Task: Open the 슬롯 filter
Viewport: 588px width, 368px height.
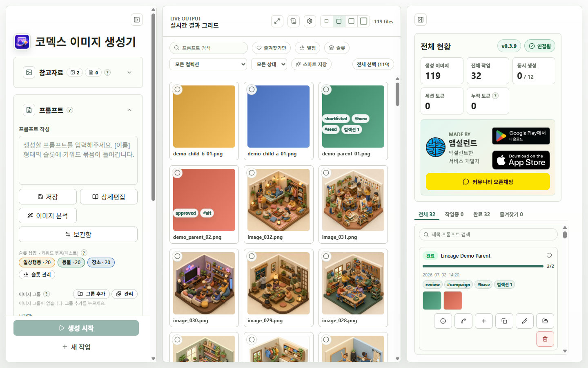Action: (x=337, y=48)
